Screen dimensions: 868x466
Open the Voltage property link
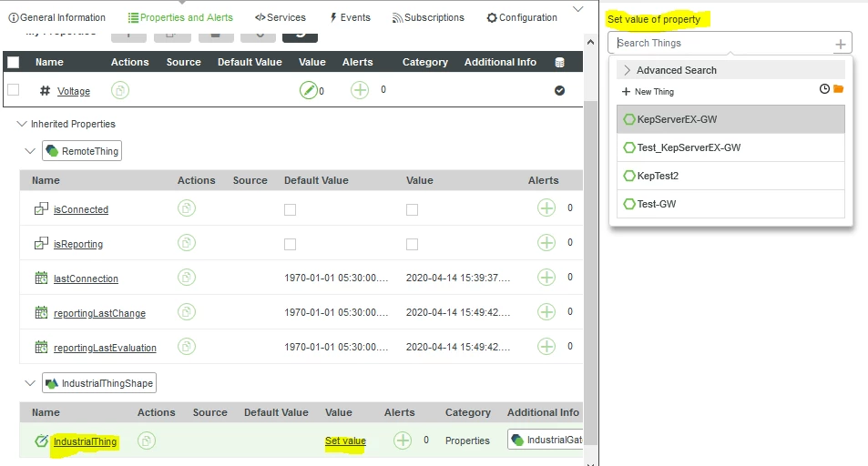(74, 91)
